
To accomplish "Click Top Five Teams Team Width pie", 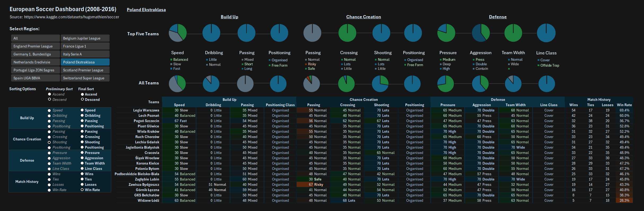I will pos(513,33).
